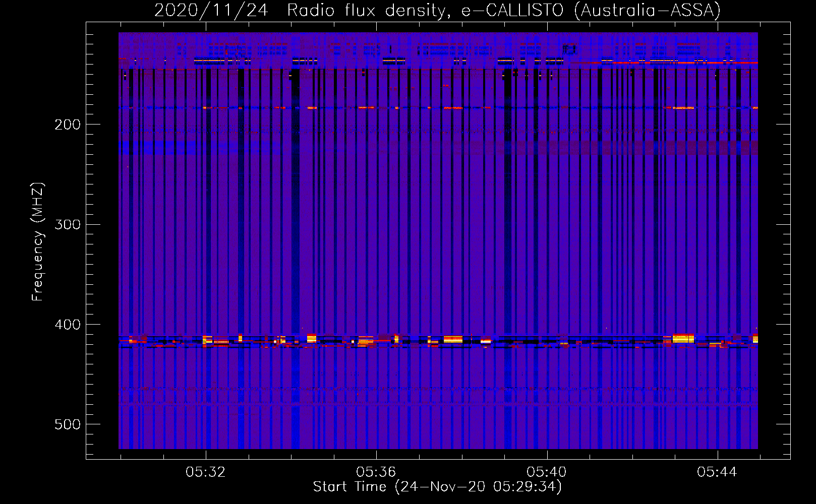
Task: Click the 200 frequency tick label
Action: click(68, 124)
